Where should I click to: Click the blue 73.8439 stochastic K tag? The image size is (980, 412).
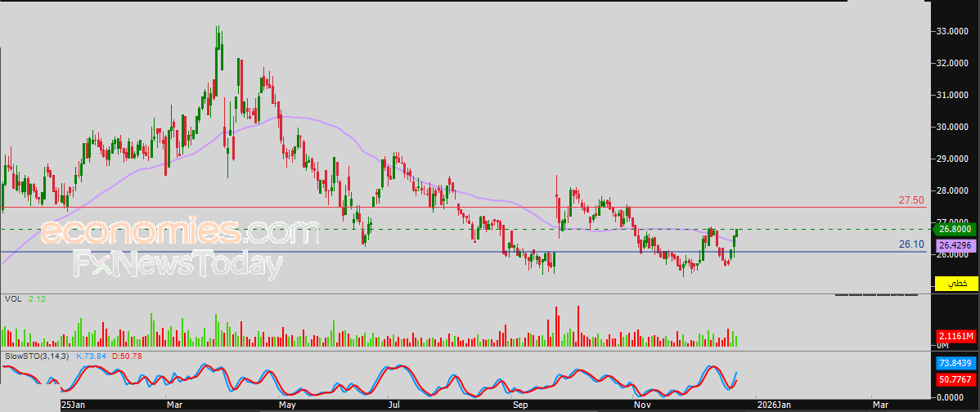tap(955, 363)
